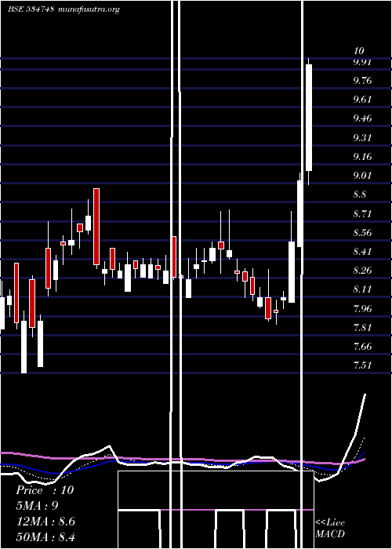Click the price axis label 9.31
392x549 pixels.
362,137
